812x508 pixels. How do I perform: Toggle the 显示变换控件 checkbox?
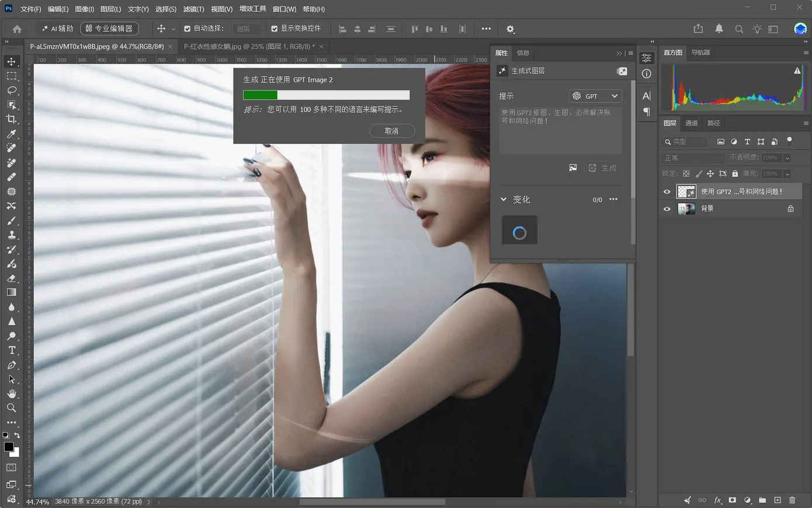coord(274,29)
